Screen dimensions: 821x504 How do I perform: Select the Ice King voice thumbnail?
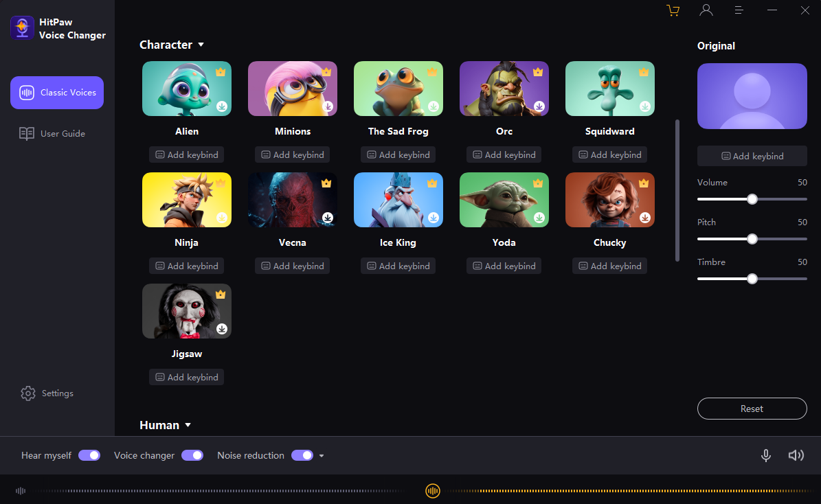coord(398,200)
